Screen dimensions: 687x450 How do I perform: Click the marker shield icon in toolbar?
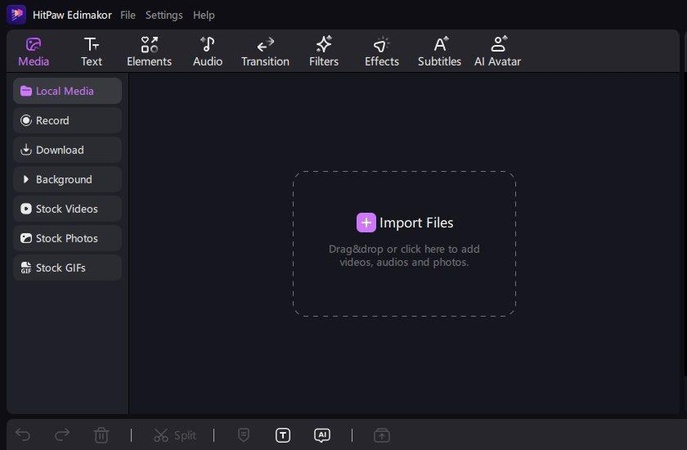tap(244, 435)
